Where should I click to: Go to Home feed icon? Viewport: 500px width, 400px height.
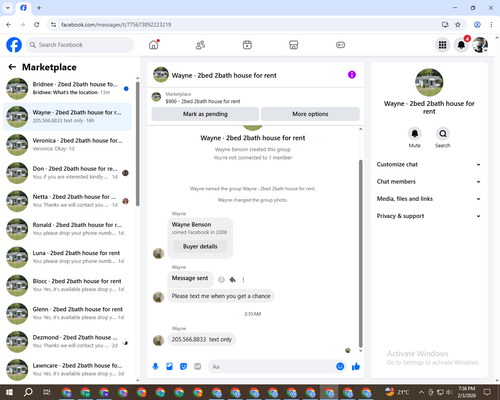(x=154, y=45)
